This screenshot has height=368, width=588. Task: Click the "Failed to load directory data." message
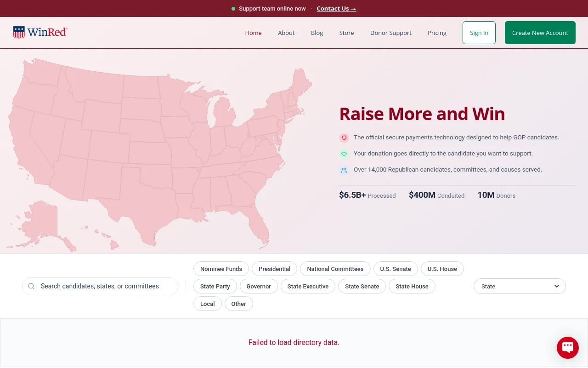(x=294, y=342)
